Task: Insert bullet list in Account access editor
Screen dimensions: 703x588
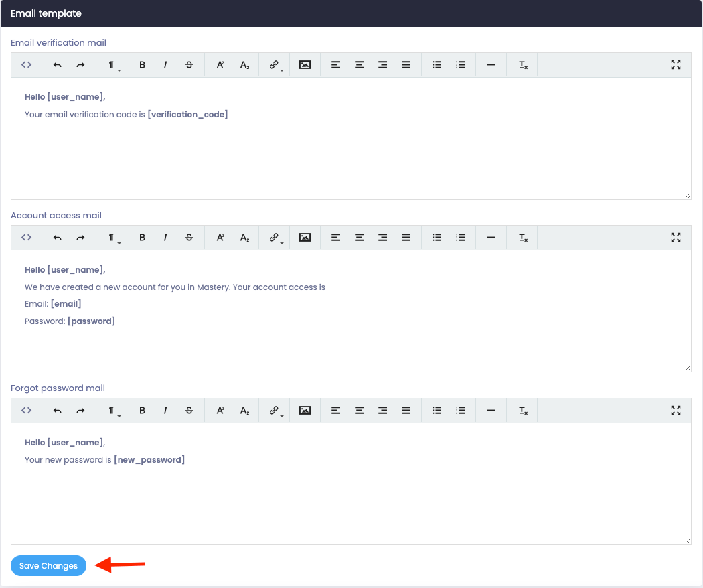Action: 437,238
